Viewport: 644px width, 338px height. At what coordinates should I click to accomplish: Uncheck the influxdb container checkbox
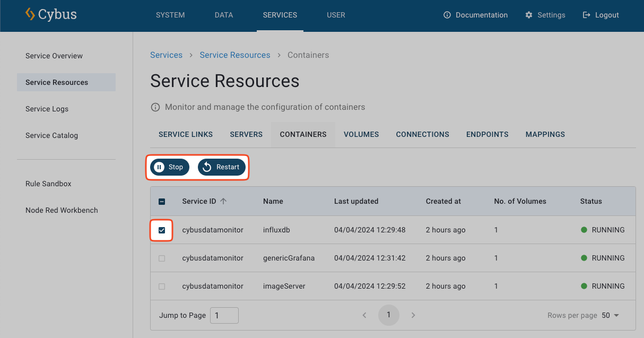(162, 230)
